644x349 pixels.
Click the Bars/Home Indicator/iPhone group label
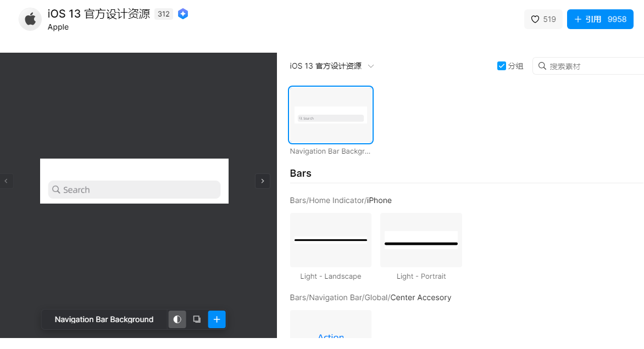341,200
